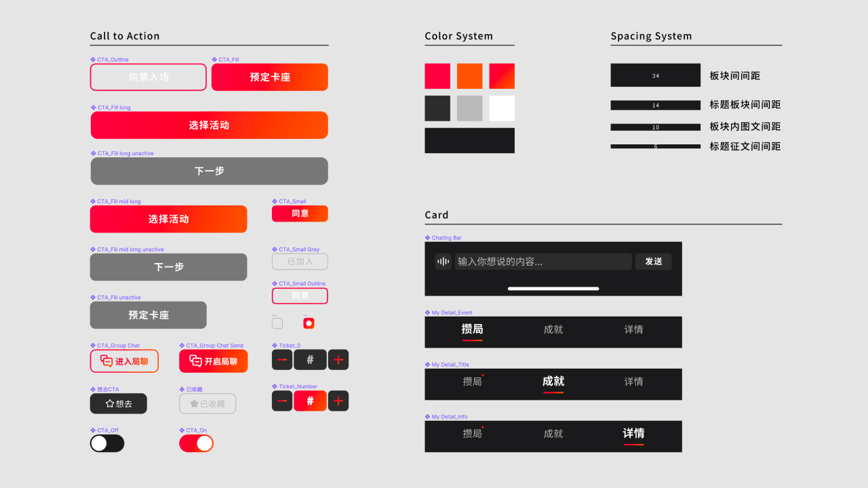Click the small grey 已加入 button

point(300,262)
